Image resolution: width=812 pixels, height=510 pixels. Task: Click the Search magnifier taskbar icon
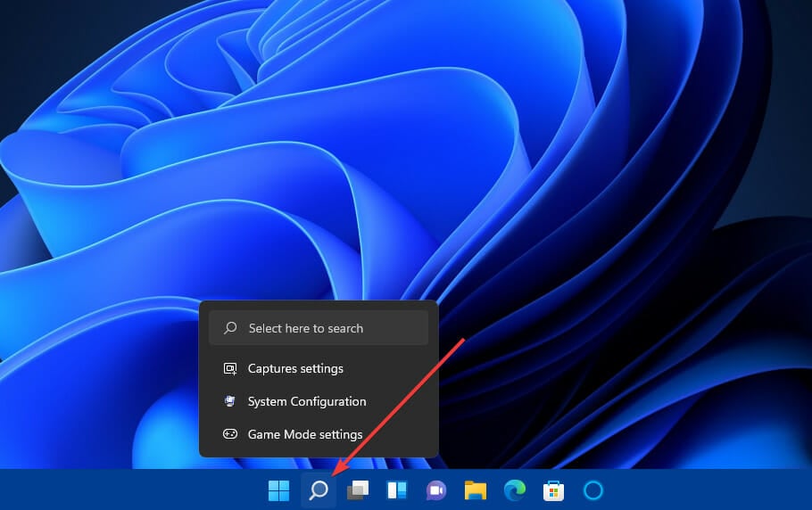tap(319, 489)
